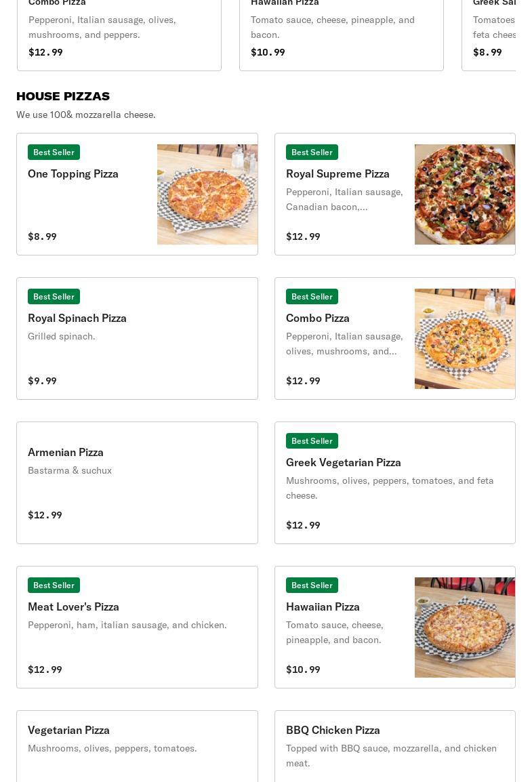Open the top carousel Hawaiian Pizza at $10.99
532x782 pixels.
(342, 35)
